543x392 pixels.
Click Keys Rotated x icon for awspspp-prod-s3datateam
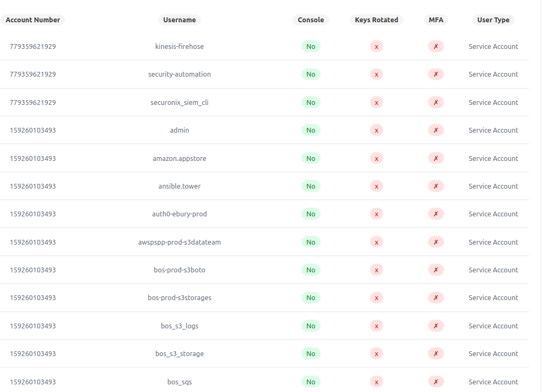tap(377, 242)
